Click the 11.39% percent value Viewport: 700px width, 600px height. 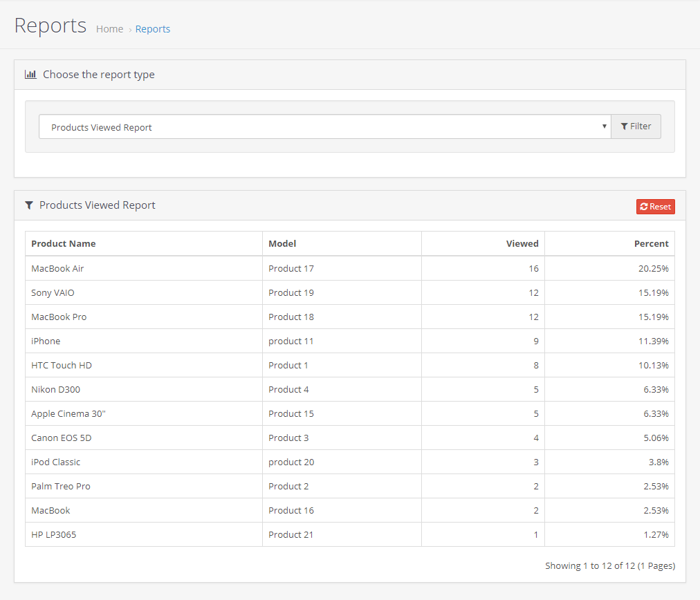pyautogui.click(x=654, y=341)
